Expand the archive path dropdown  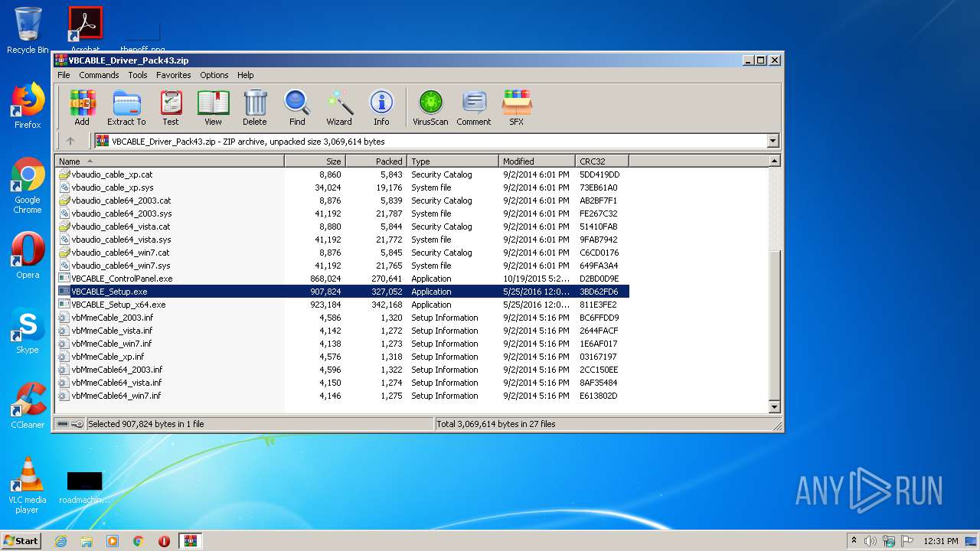773,141
